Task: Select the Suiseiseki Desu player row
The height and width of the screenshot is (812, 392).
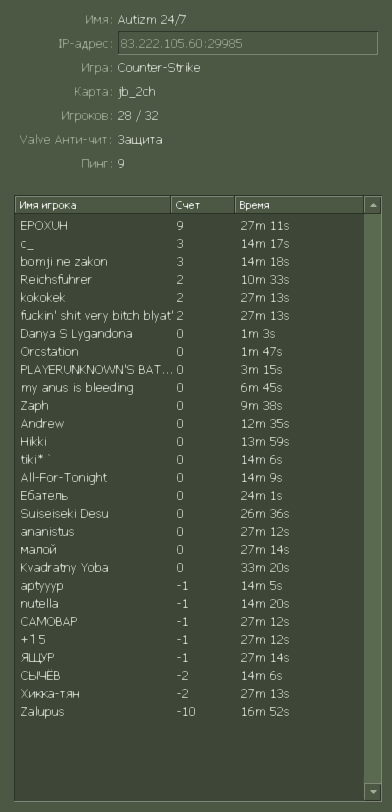Action: click(x=190, y=514)
